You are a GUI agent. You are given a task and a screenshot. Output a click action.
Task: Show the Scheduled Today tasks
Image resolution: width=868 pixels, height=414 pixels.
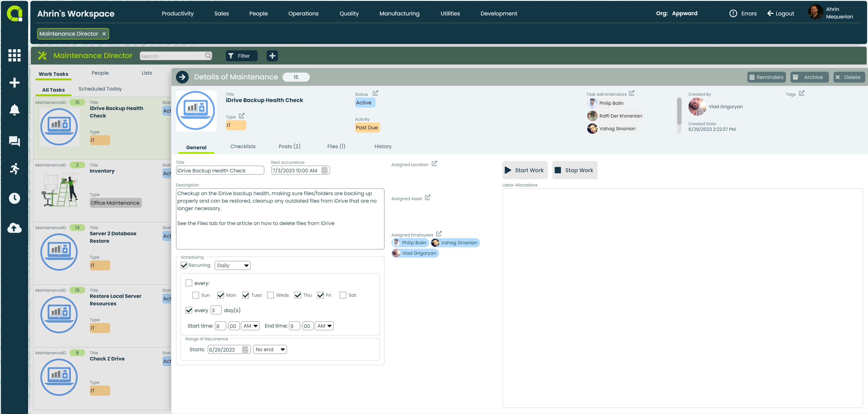tap(100, 89)
